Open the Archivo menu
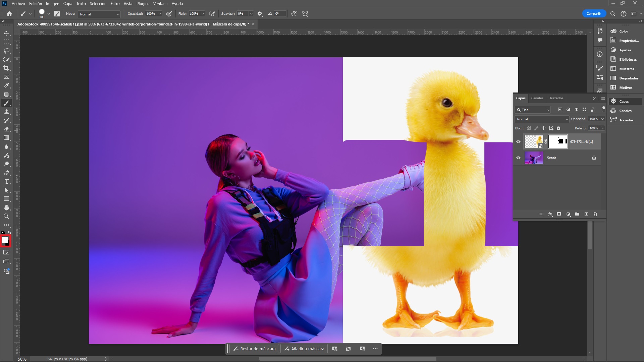 click(18, 4)
